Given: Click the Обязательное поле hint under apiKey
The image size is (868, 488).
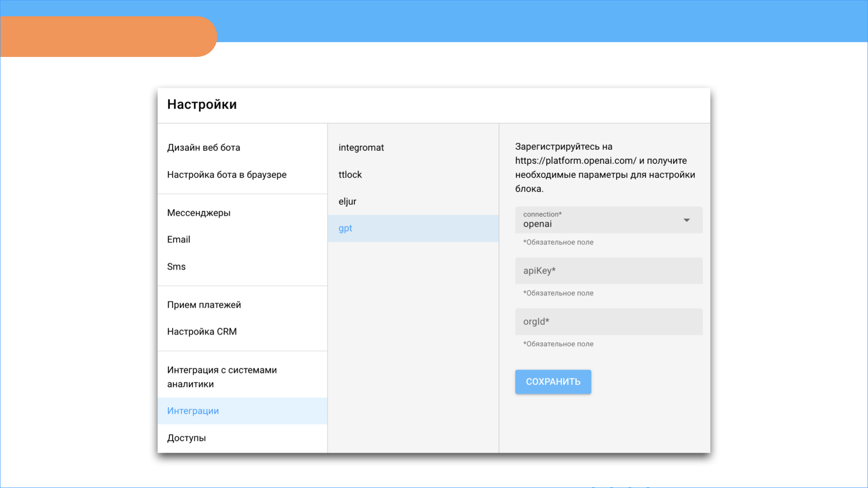Looking at the screenshot, I should tap(558, 293).
